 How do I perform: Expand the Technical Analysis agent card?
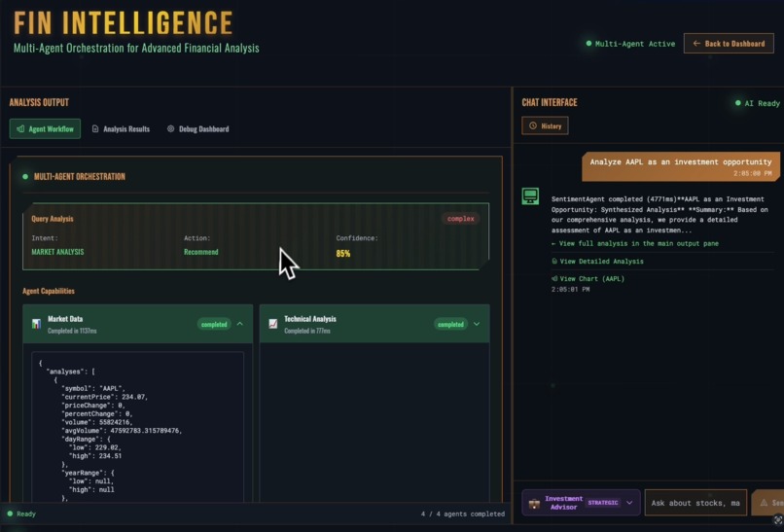click(x=477, y=324)
